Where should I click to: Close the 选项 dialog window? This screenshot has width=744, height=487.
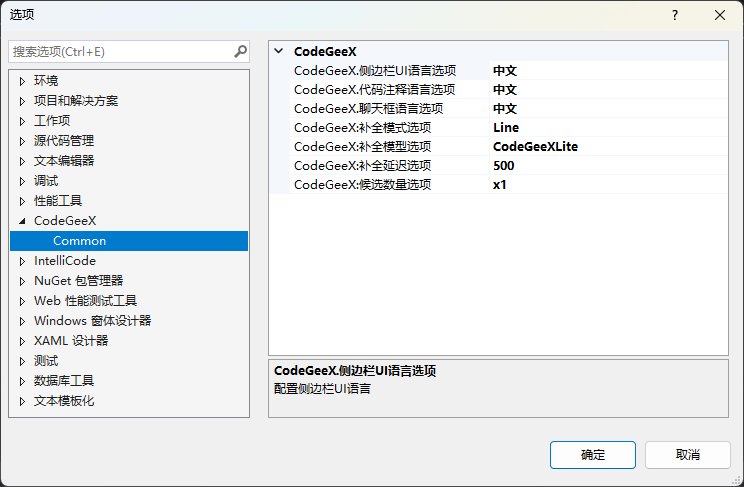pyautogui.click(x=720, y=15)
